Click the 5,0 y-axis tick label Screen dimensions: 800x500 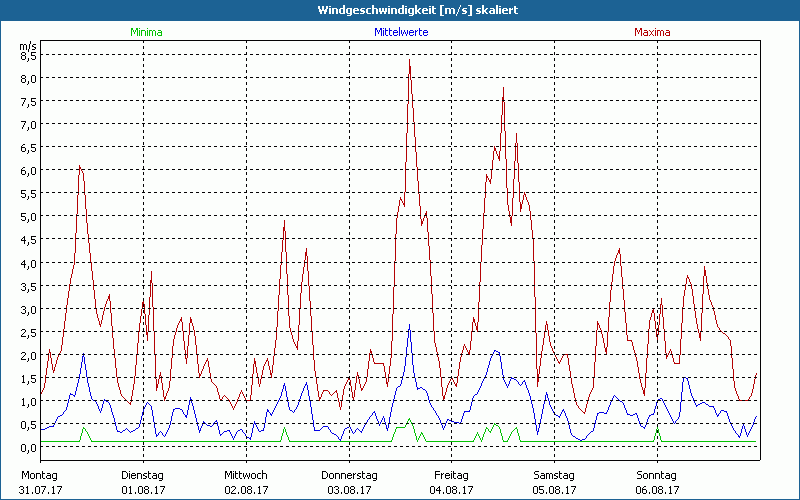click(x=28, y=217)
